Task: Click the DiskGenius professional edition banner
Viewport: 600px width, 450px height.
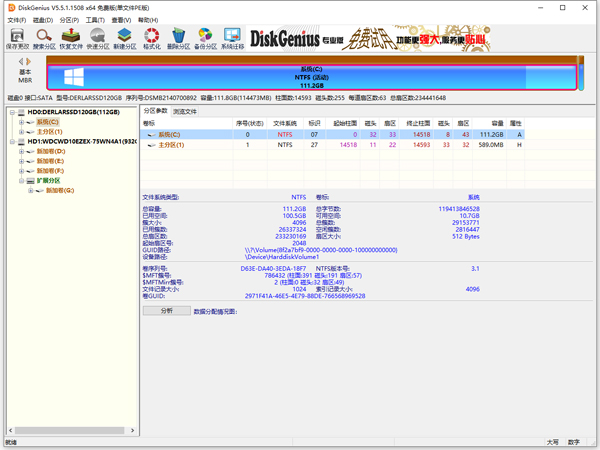Action: (x=370, y=39)
